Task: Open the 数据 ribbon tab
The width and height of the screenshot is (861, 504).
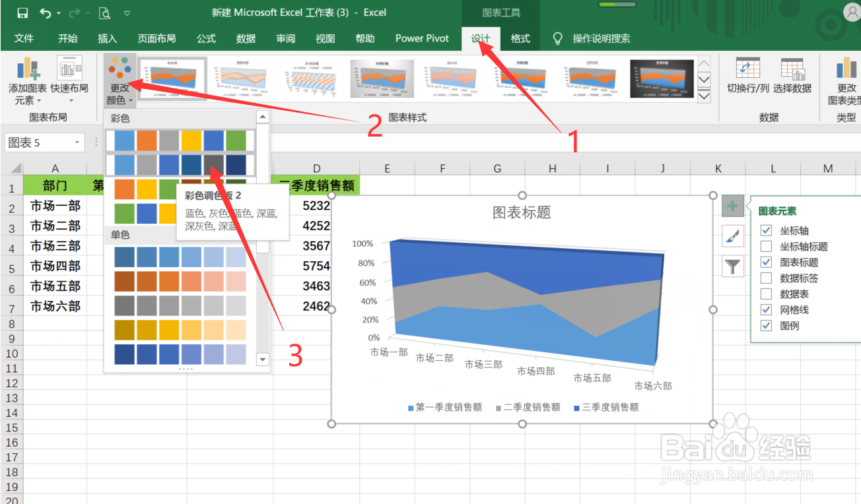Action: [245, 38]
